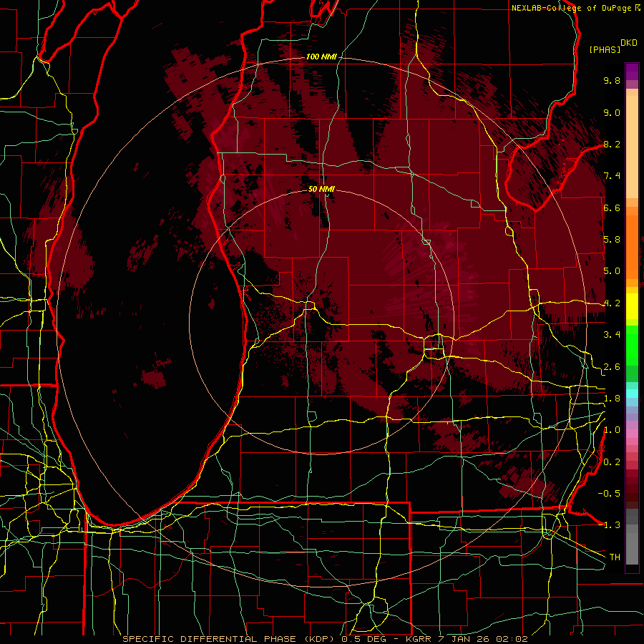Screen dimensions: 644x644
Task: Click the 9.8 legend value
Action: (x=612, y=80)
